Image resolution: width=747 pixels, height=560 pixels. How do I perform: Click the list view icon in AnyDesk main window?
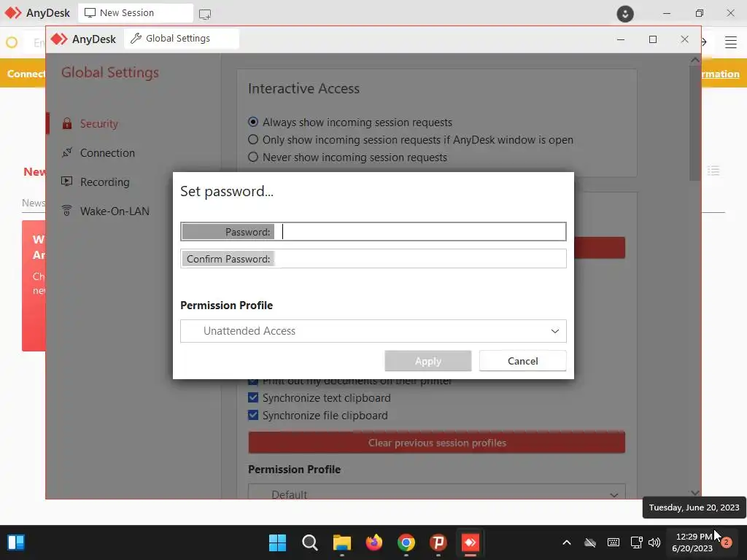tap(713, 171)
